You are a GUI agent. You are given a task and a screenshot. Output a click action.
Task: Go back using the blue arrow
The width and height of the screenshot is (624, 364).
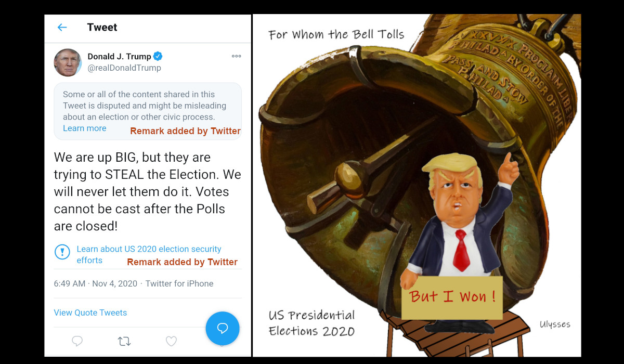(62, 28)
